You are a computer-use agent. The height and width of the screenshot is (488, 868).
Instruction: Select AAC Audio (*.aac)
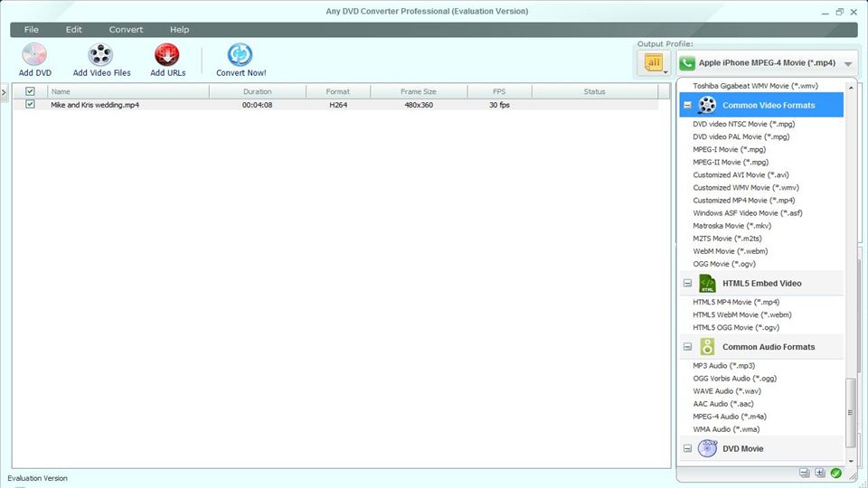tap(723, 404)
